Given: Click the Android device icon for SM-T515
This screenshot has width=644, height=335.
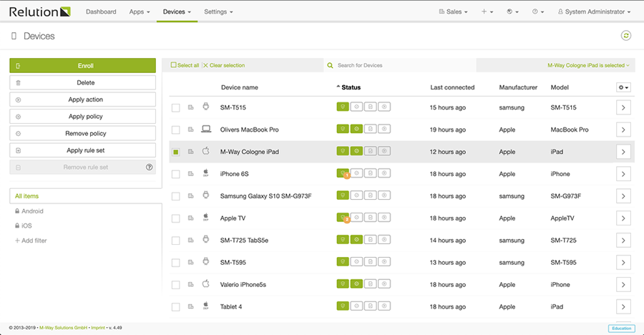Looking at the screenshot, I should pos(206,107).
